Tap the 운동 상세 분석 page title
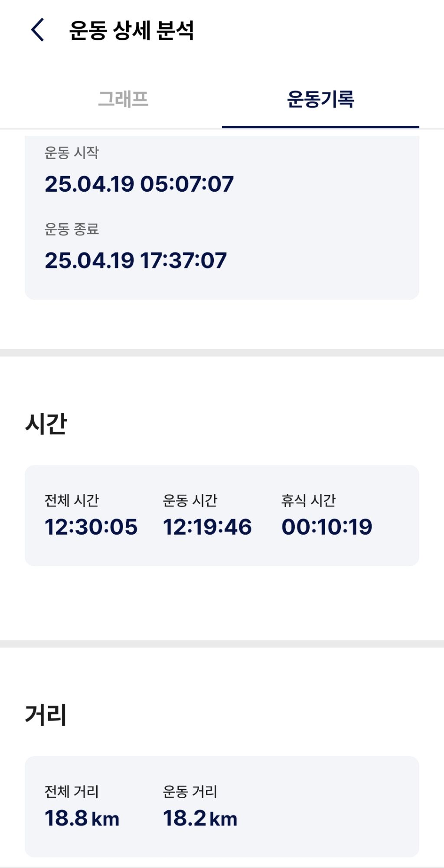Screen dimensions: 444x868 pos(131,30)
